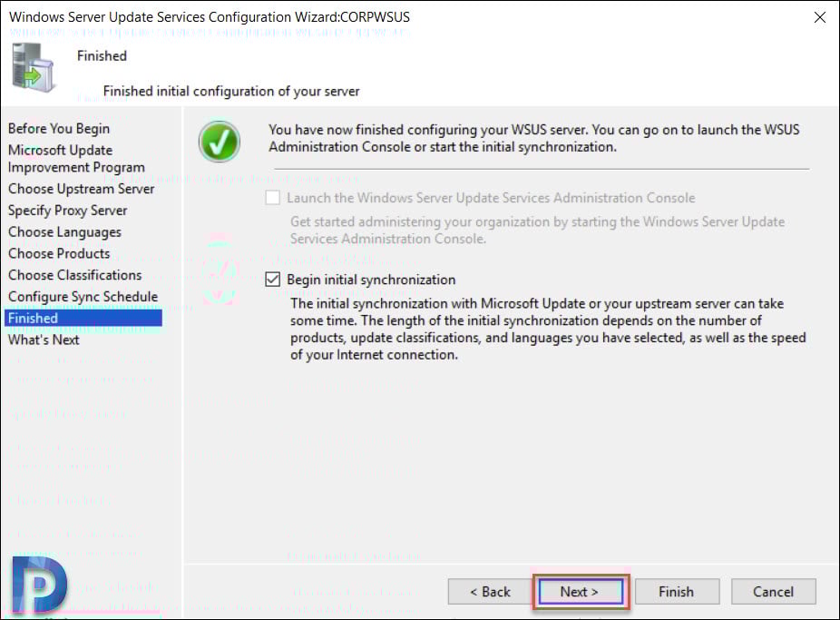Click the Cancel button

(773, 592)
